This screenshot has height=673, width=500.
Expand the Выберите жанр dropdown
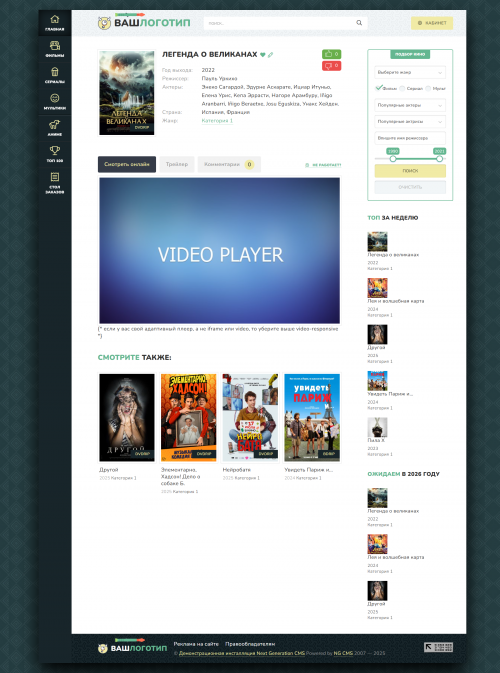click(410, 73)
